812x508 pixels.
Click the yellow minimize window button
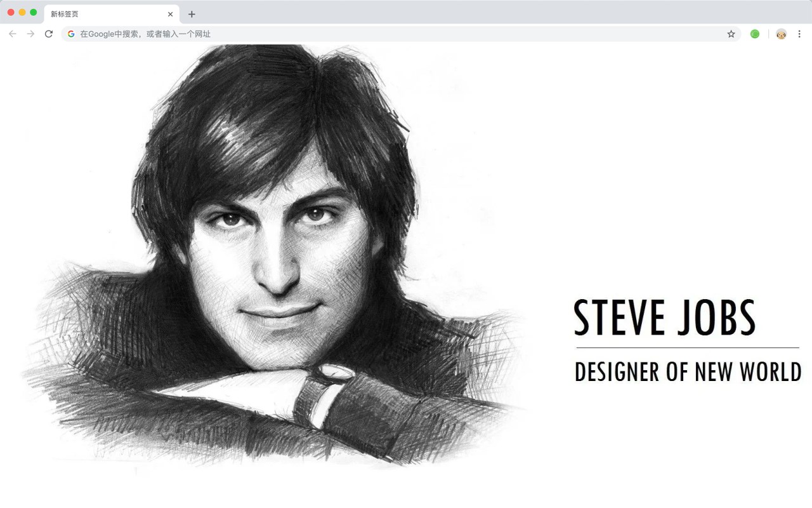tap(22, 12)
